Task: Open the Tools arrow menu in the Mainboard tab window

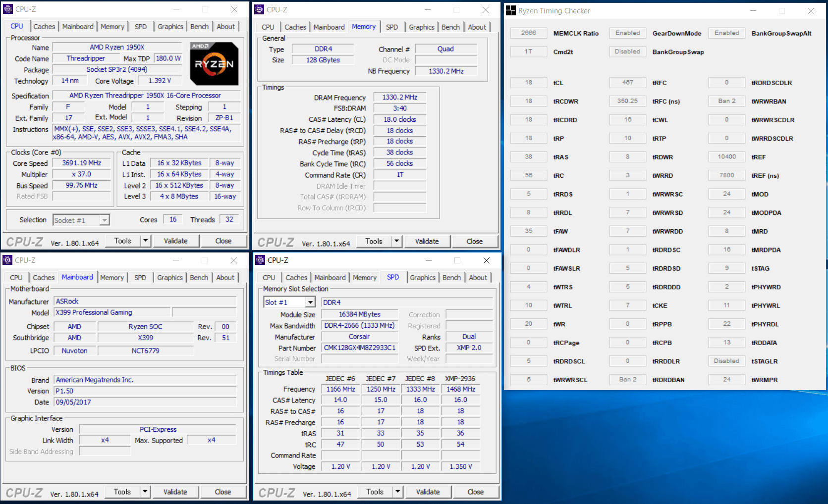Action: pyautogui.click(x=145, y=492)
